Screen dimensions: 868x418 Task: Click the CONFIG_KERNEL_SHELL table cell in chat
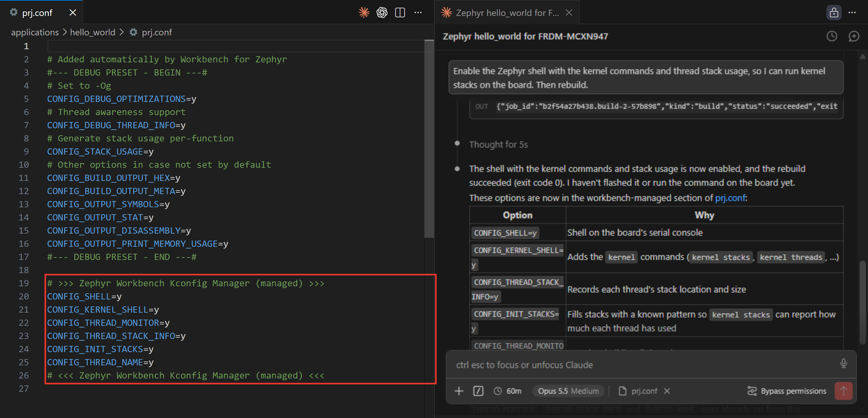click(518, 257)
